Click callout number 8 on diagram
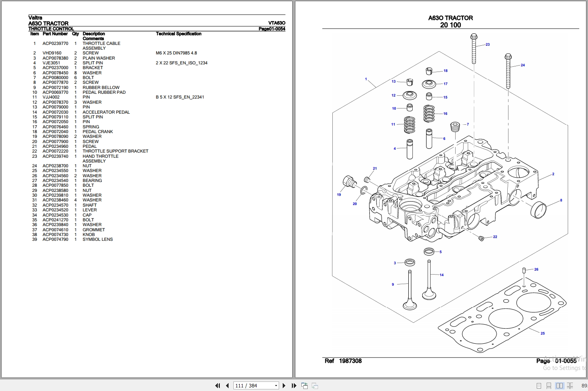 point(561,200)
